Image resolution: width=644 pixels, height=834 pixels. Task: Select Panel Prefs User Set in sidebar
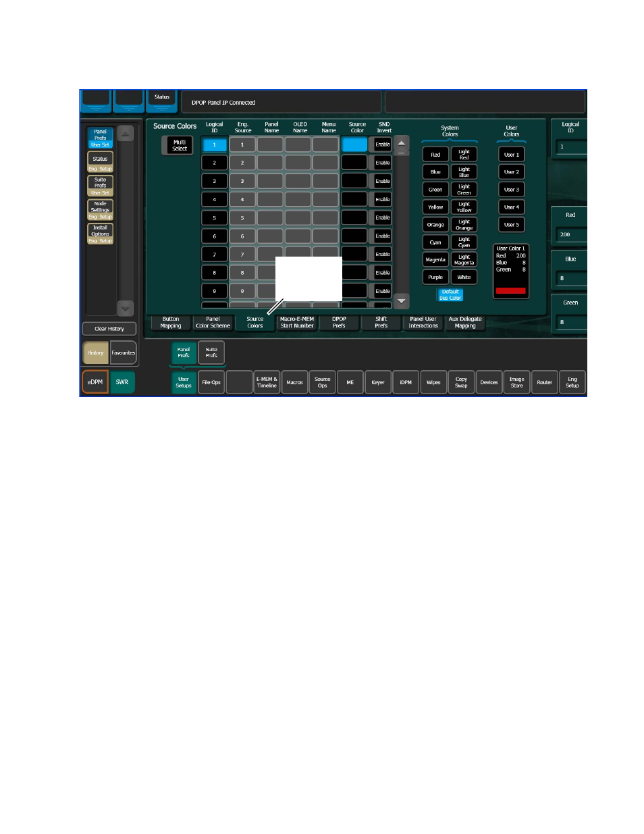(x=100, y=138)
